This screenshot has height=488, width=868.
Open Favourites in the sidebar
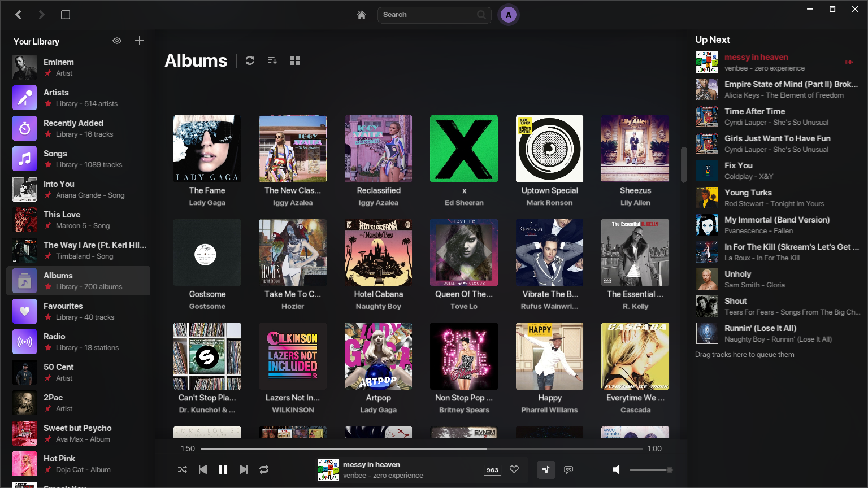[x=78, y=311]
